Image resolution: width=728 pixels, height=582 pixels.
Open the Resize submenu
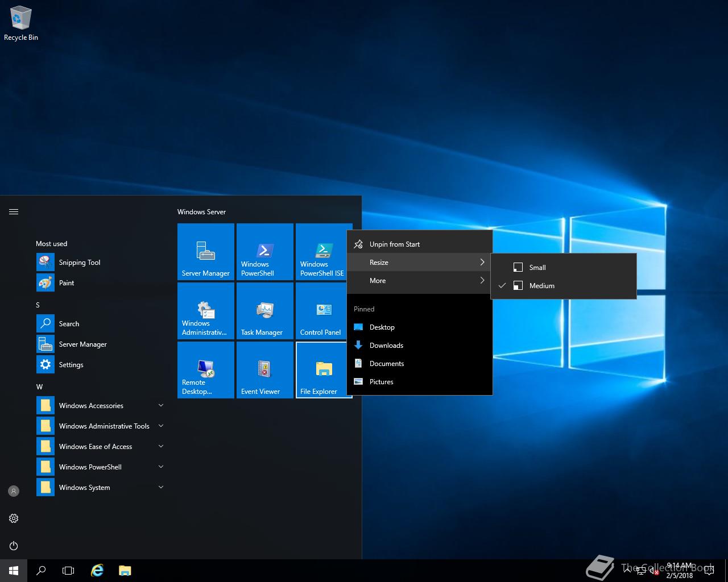tap(420, 262)
